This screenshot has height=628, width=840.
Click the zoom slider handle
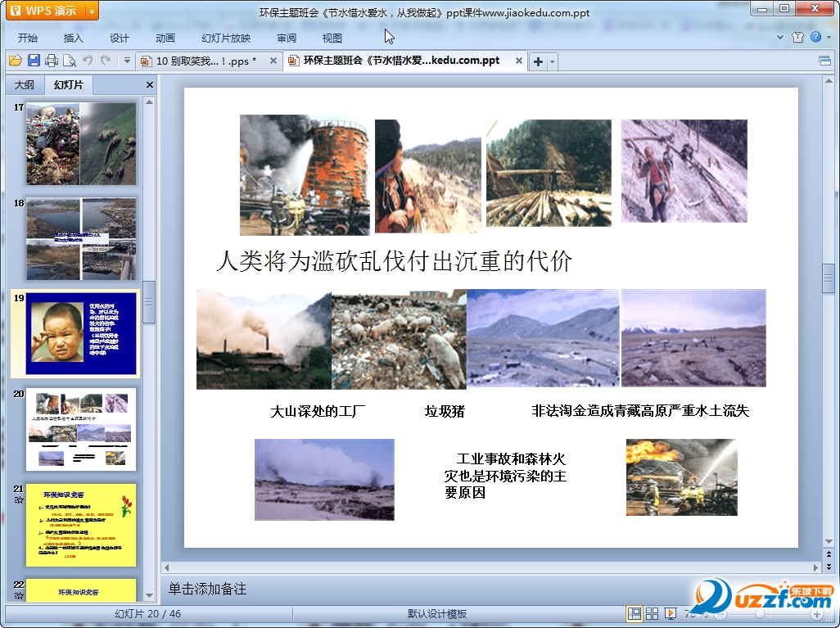(760, 614)
